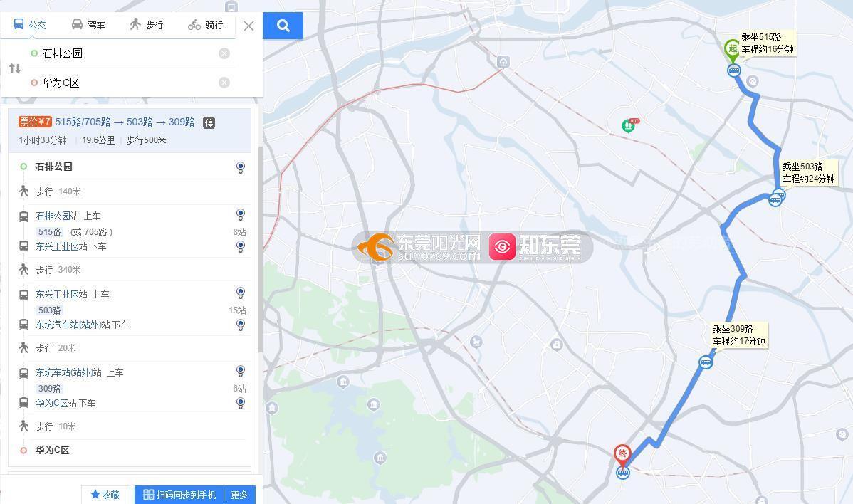Switch to the 骑行 cycling tab
853x504 pixels.
point(206,25)
